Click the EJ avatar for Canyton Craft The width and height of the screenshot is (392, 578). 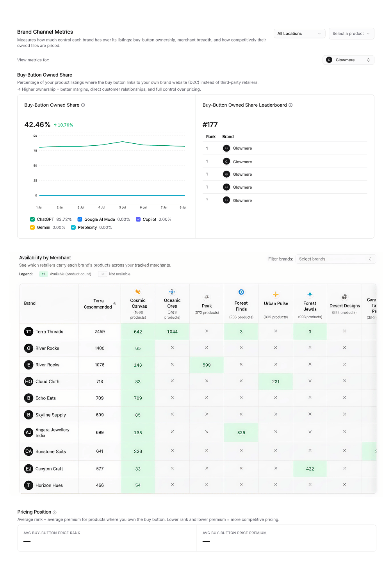click(x=29, y=469)
